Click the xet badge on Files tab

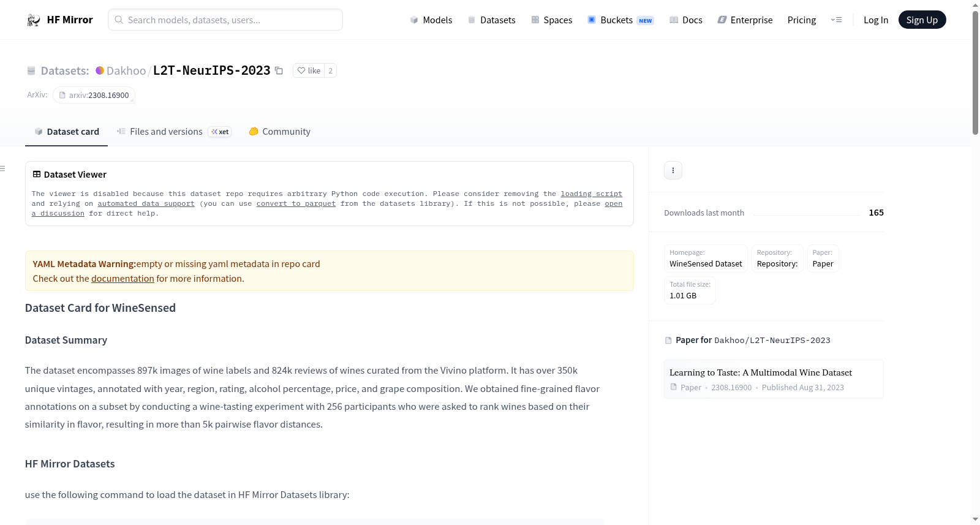coord(220,132)
